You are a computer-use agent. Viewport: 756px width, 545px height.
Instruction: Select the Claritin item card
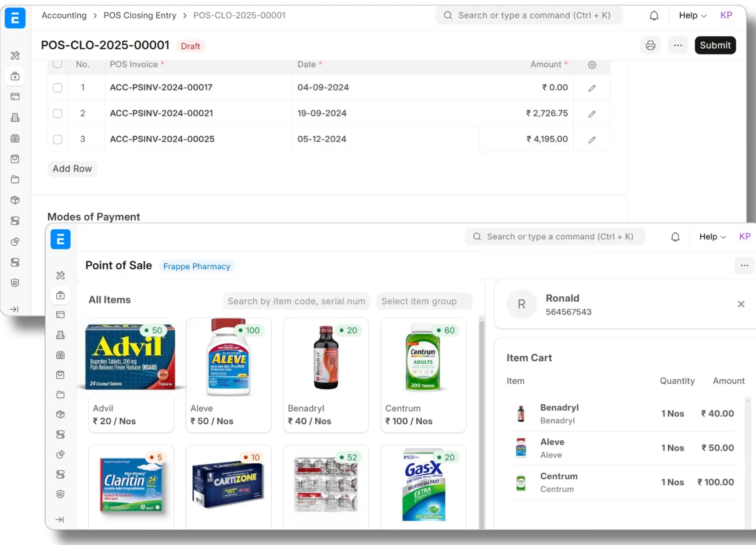pyautogui.click(x=131, y=487)
